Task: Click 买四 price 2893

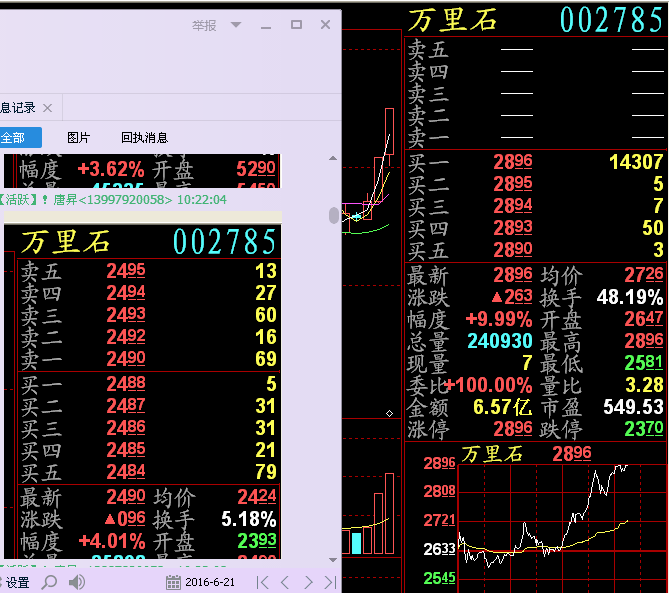Action: coord(513,228)
